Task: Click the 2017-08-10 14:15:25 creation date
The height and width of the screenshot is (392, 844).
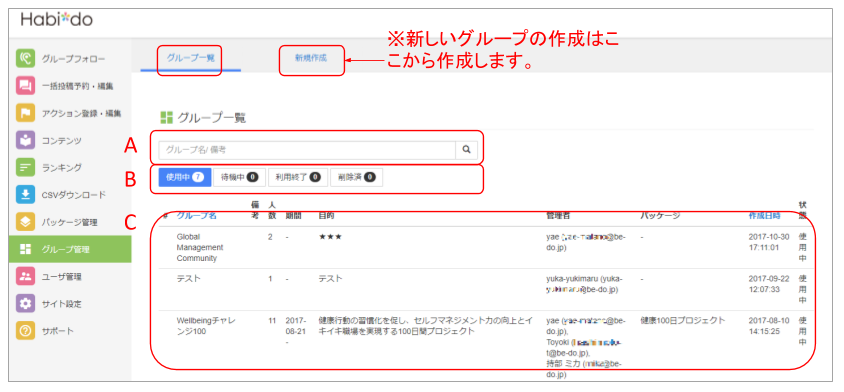Action: pos(769,325)
